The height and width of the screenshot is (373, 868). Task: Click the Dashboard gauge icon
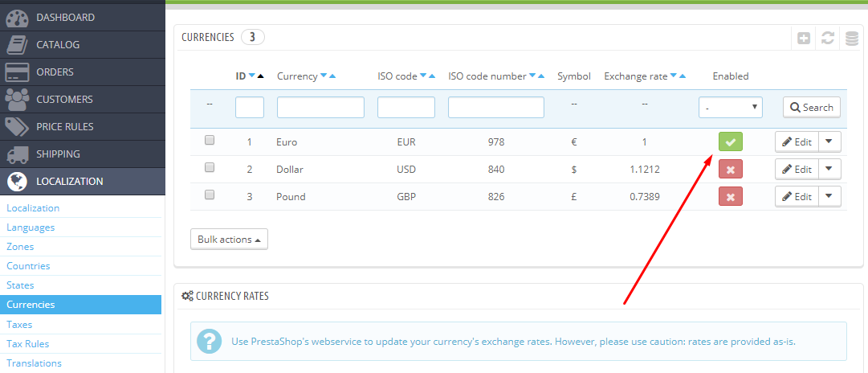17,18
